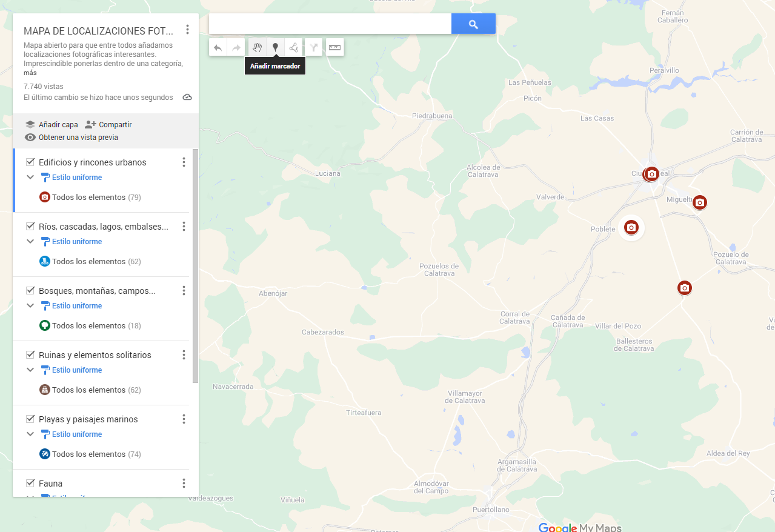Click Compartir button
The image size is (775, 532).
point(108,124)
